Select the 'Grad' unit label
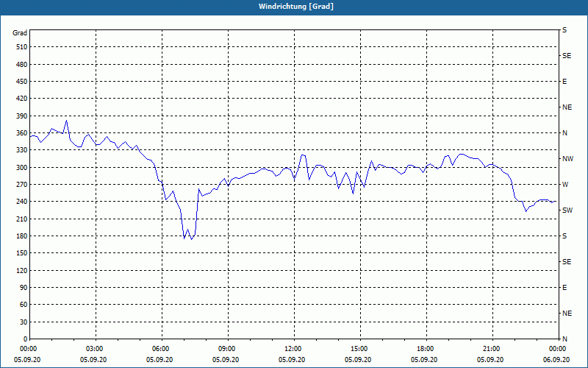This screenshot has height=368, width=588. coord(20,33)
